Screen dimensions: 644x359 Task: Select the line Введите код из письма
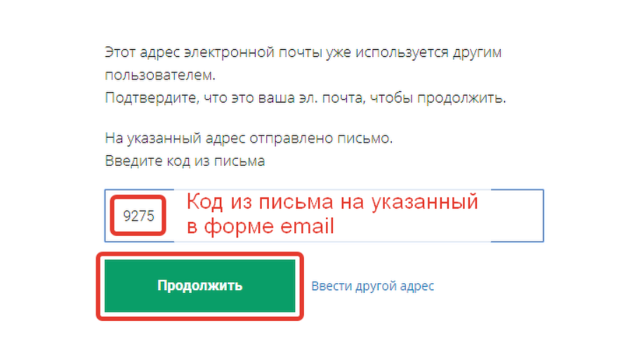(x=185, y=161)
